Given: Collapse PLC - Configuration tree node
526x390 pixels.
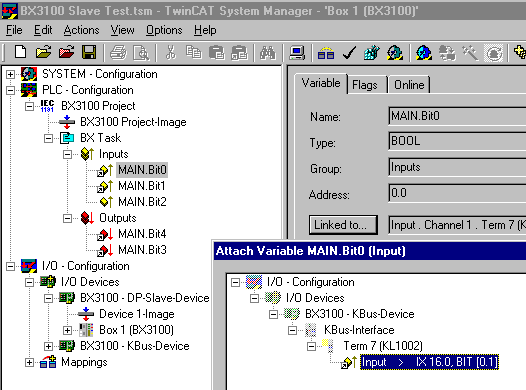Looking at the screenshot, I should click(10, 90).
